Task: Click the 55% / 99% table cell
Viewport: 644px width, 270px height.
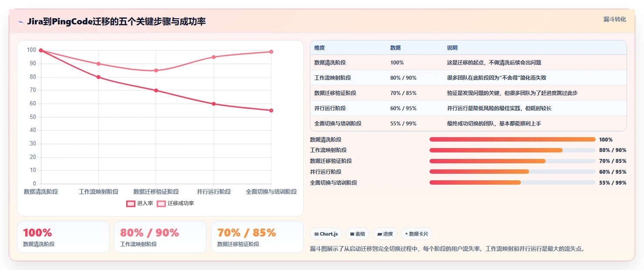Action: click(403, 124)
